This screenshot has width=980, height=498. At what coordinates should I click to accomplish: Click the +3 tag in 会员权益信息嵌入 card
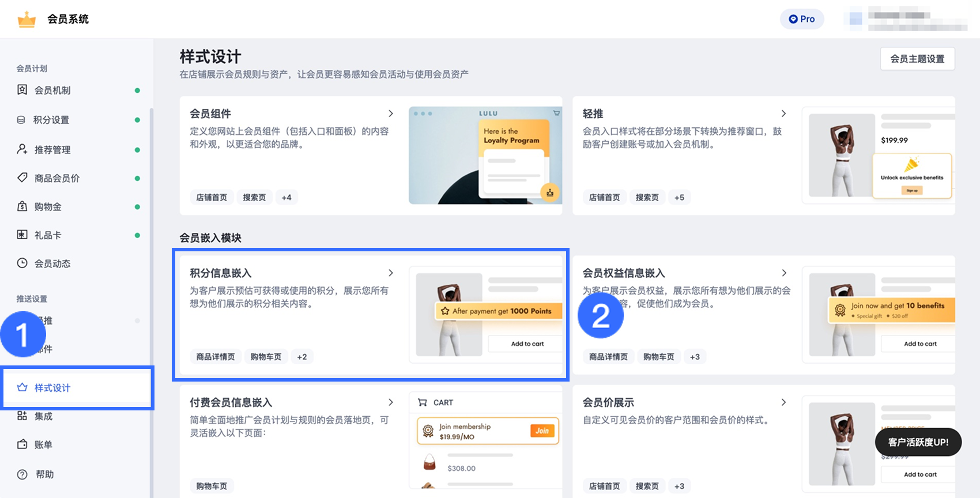click(x=695, y=357)
